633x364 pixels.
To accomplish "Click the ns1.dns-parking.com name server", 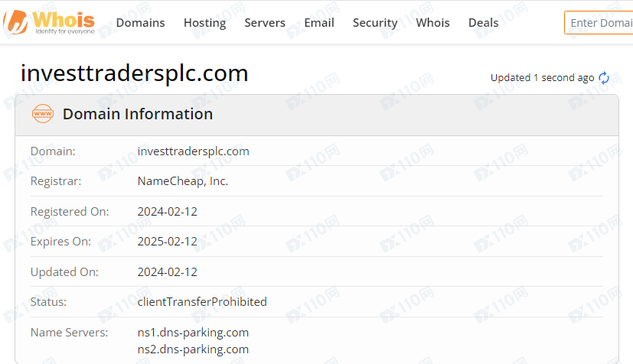I will tap(193, 333).
